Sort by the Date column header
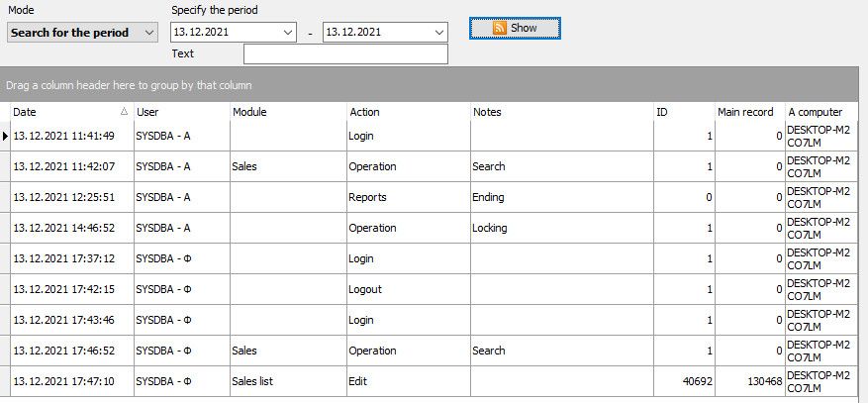This screenshot has width=868, height=403. pos(59,112)
